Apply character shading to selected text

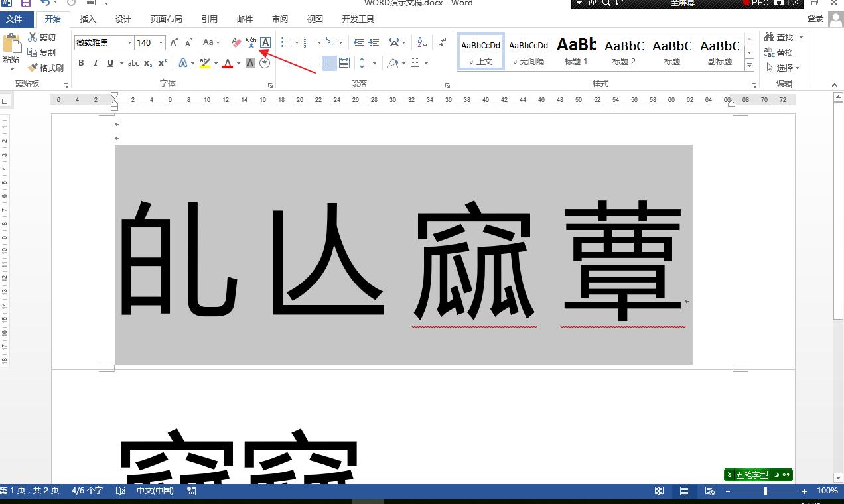click(250, 62)
